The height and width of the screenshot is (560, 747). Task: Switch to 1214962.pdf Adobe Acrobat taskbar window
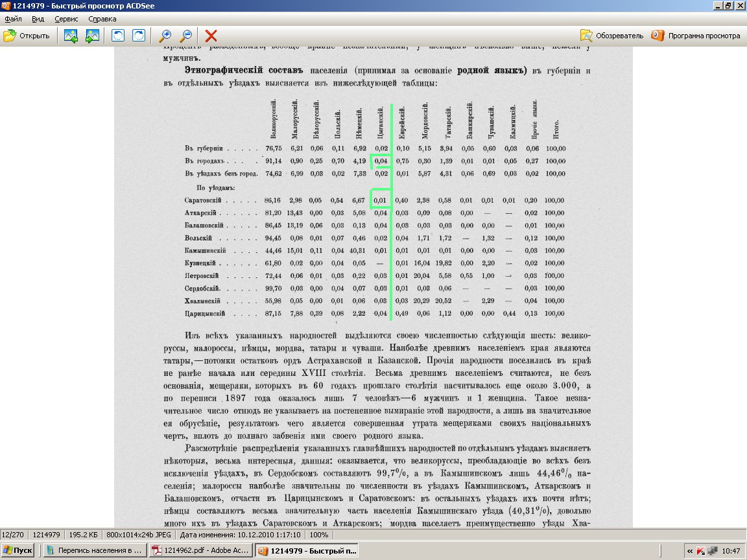pos(200,550)
